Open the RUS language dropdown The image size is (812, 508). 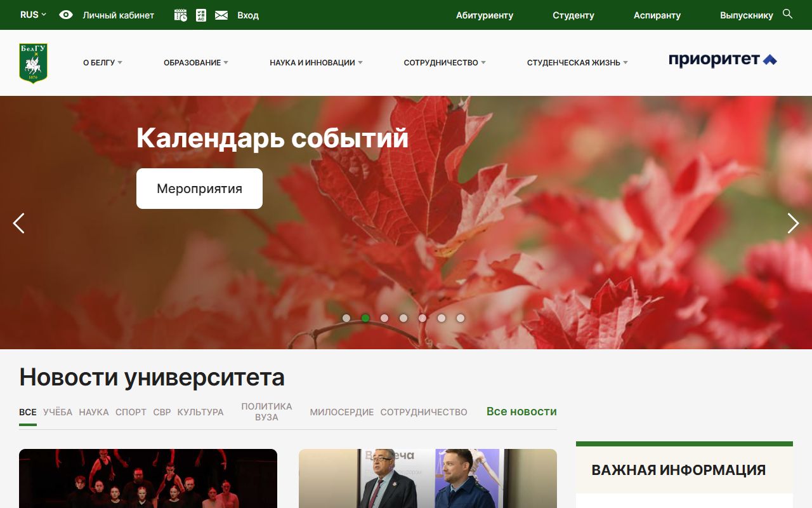(x=33, y=15)
